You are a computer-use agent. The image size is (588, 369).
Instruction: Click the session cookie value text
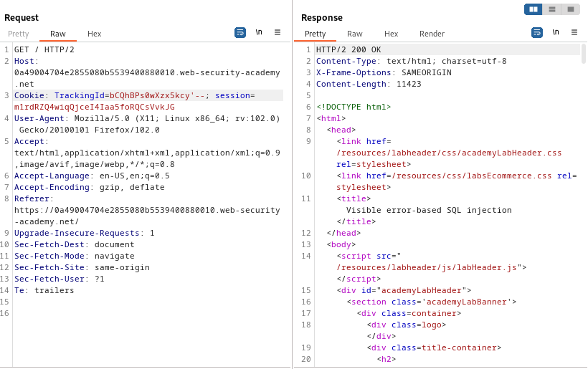pyautogui.click(x=95, y=107)
